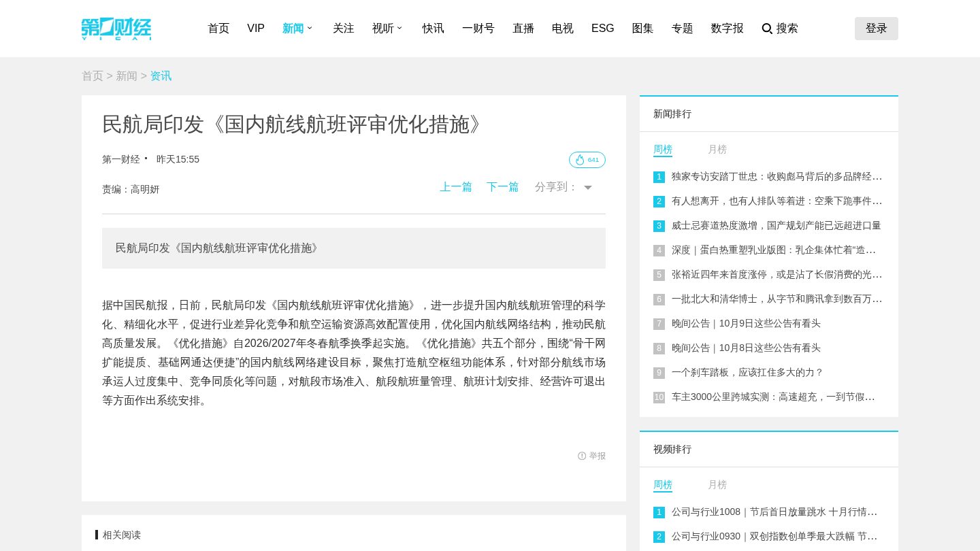Click the 登录 login button
The height and width of the screenshot is (551, 980).
click(x=877, y=29)
